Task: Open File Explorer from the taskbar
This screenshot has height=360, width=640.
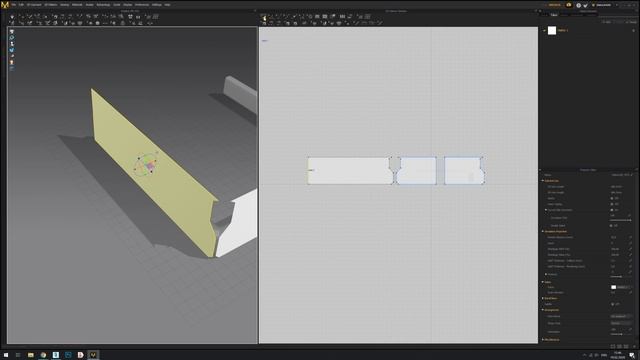Action: pos(31,355)
